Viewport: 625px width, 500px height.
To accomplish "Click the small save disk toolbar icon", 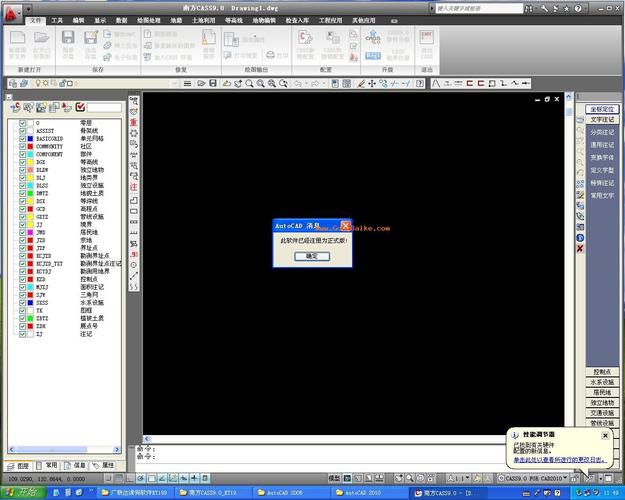I will (213, 83).
